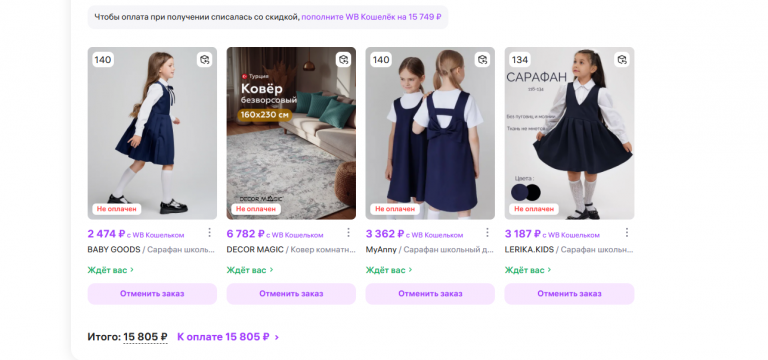Click 'Не оплачен' badge on carpet photo
The height and width of the screenshot is (360, 768).
(256, 209)
